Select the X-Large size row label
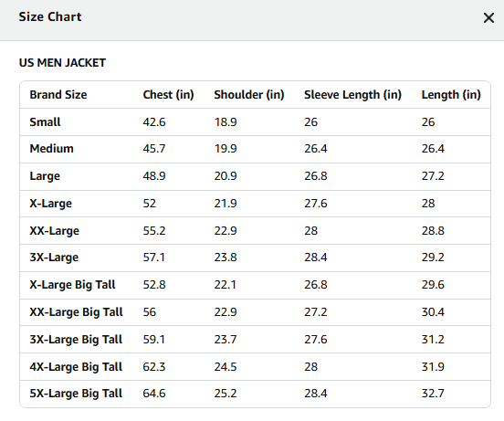 (51, 204)
